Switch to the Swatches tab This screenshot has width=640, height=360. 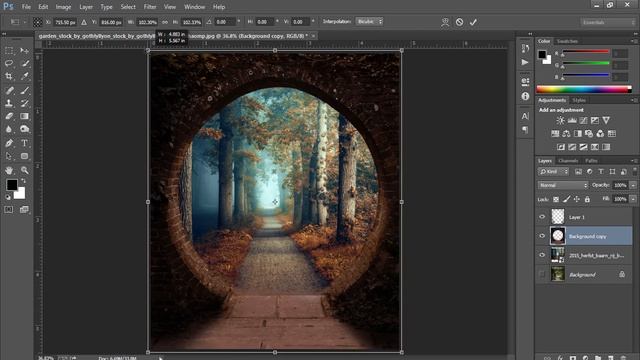click(567, 41)
